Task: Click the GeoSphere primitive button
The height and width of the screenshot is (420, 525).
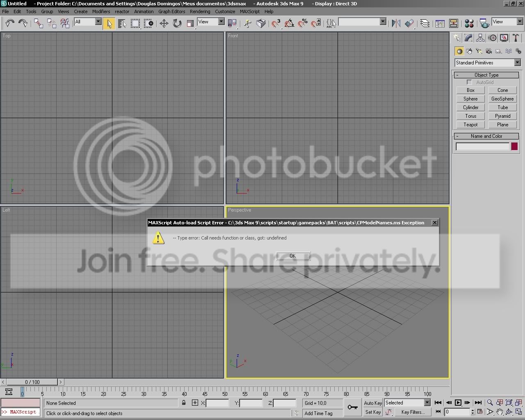Action: [x=502, y=99]
